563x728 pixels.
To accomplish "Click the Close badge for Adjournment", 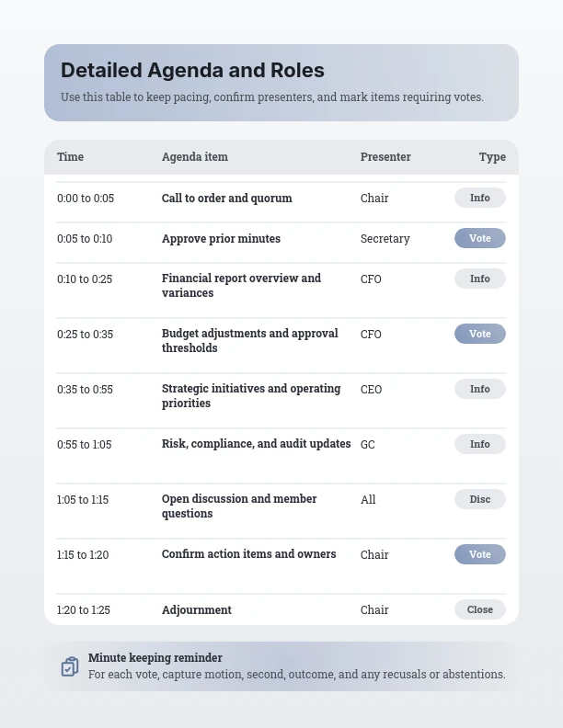I will click(x=479, y=609).
